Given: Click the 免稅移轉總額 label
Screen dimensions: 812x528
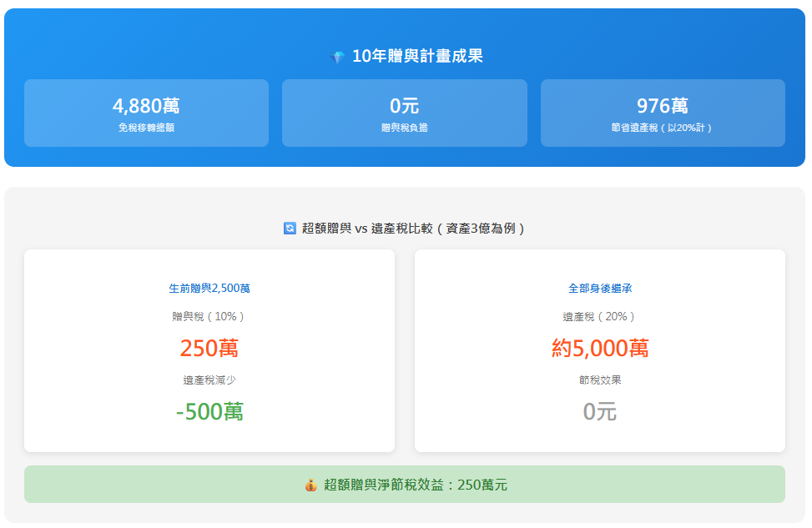Looking at the screenshot, I should (146, 128).
